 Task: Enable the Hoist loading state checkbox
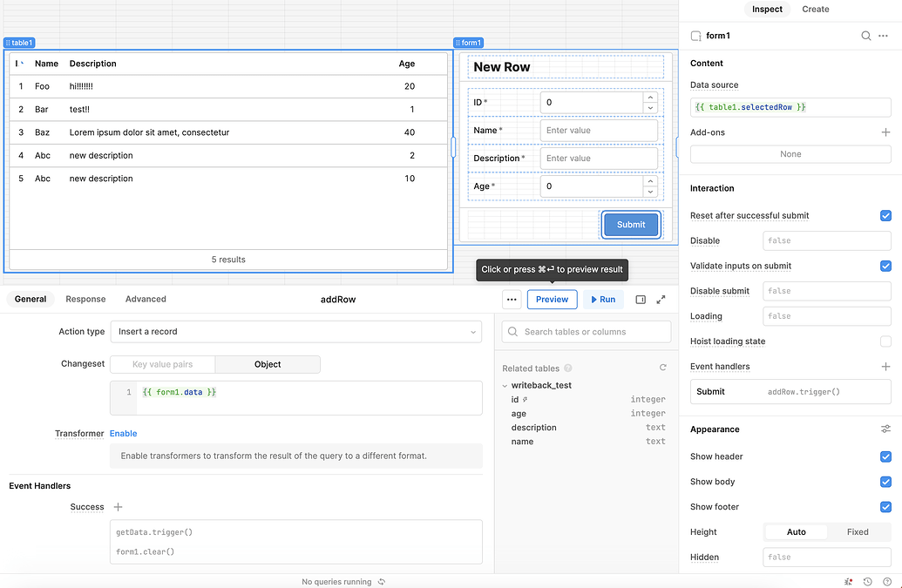(x=885, y=341)
